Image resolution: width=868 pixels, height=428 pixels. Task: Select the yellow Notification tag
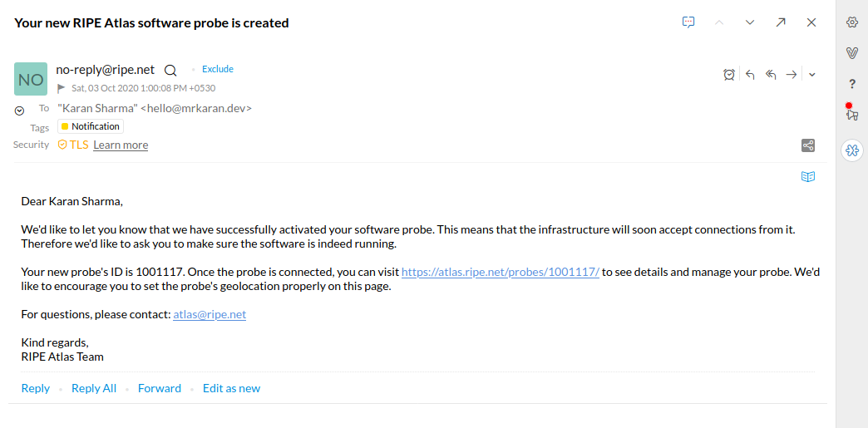pyautogui.click(x=91, y=126)
